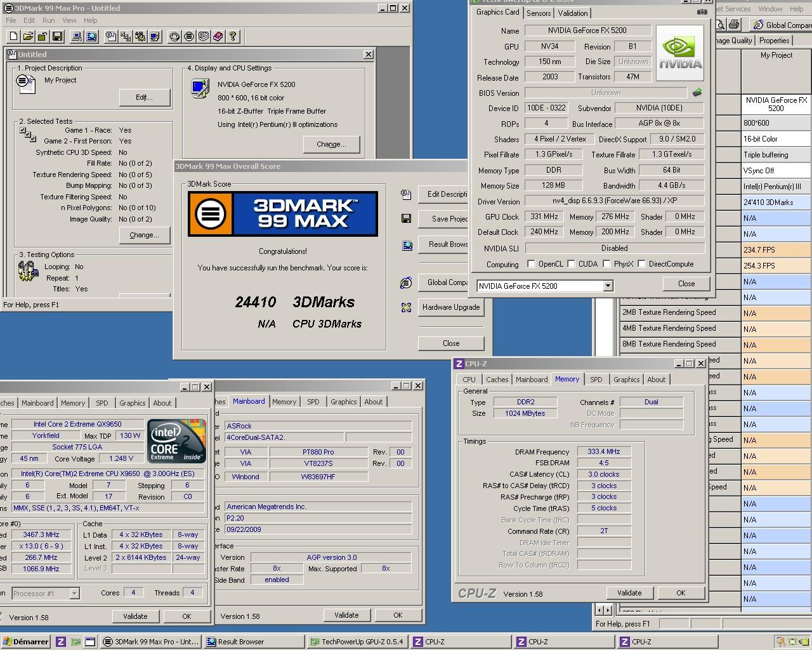Screen dimensions: 812x650
Task: Click the printer icon in Result Browser toolbar
Action: (734, 25)
